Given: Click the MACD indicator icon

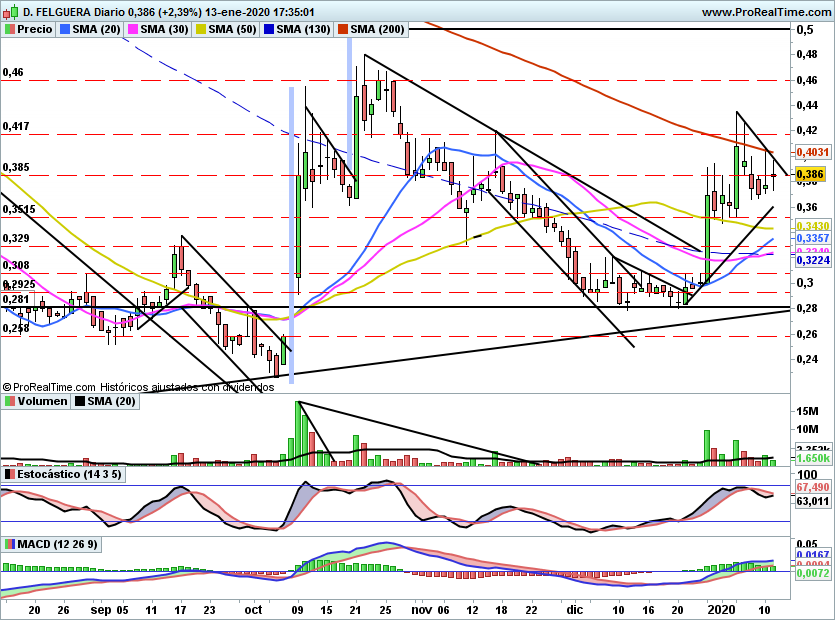Looking at the screenshot, I should [10, 544].
